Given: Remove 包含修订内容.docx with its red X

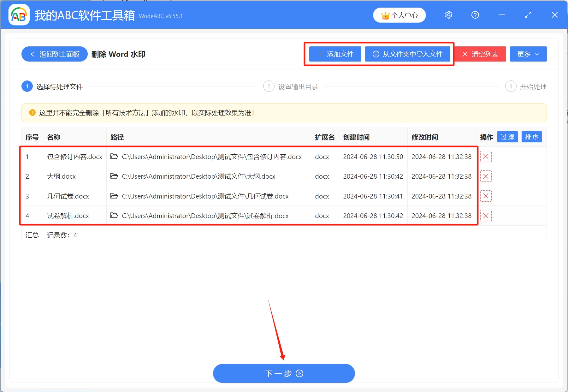Looking at the screenshot, I should pos(486,157).
